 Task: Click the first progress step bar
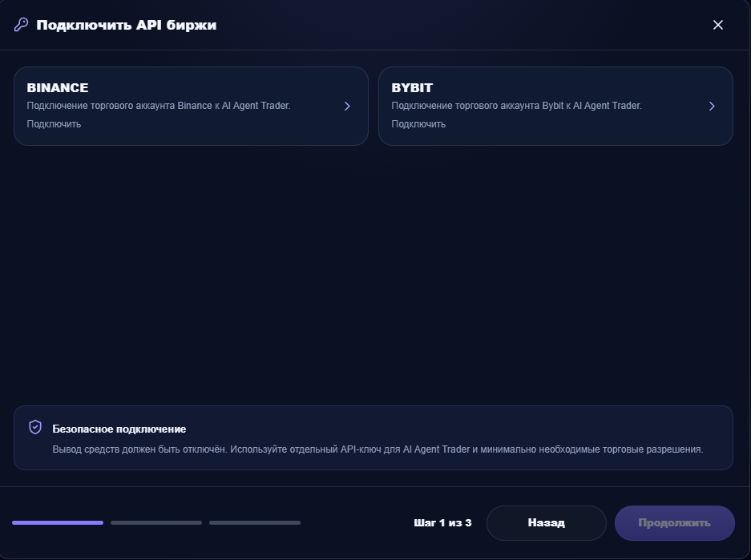tap(58, 522)
